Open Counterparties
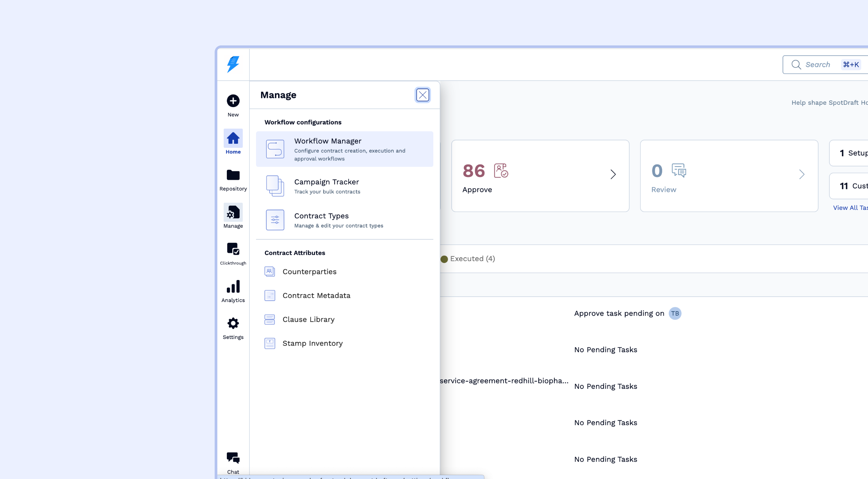This screenshot has width=868, height=479. [309, 272]
